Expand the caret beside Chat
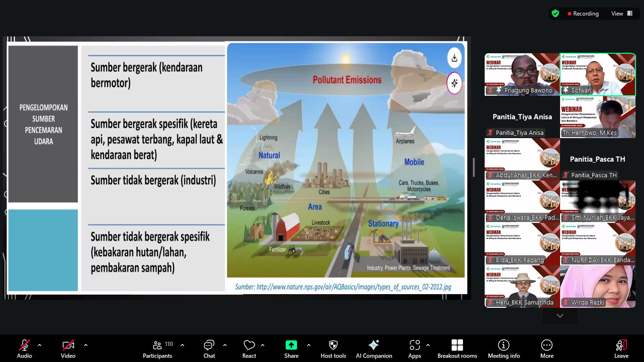The width and height of the screenshot is (644, 362). (x=225, y=345)
